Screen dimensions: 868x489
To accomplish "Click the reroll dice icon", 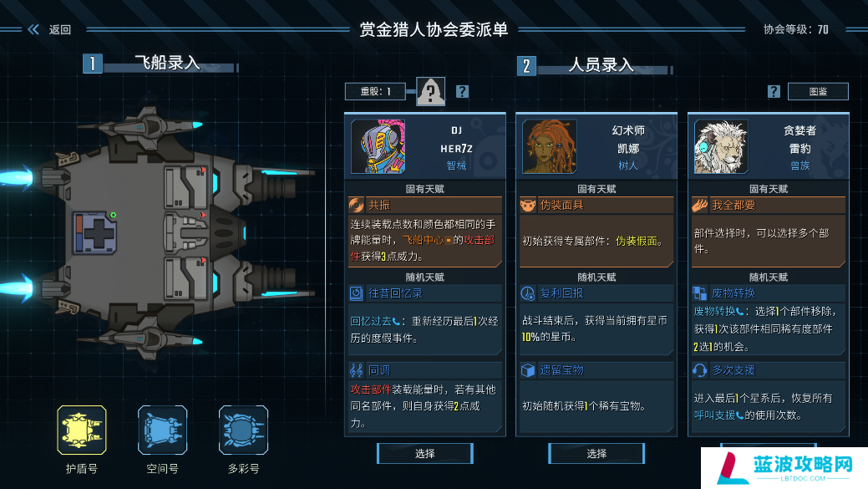I will [x=431, y=91].
